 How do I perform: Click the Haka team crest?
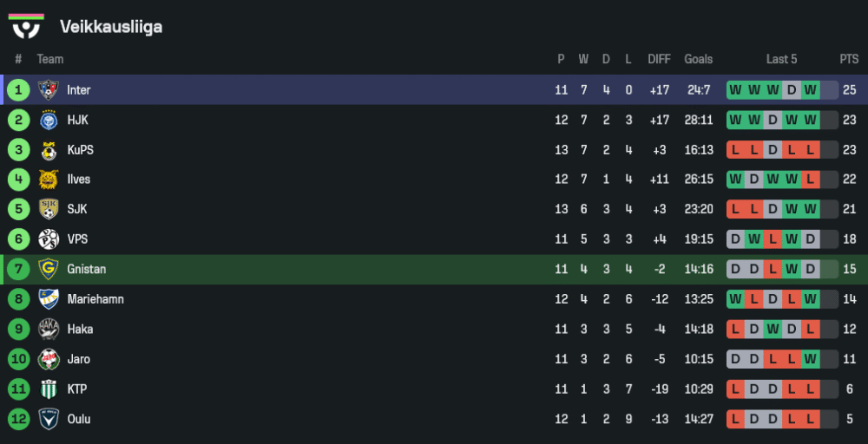(x=48, y=329)
